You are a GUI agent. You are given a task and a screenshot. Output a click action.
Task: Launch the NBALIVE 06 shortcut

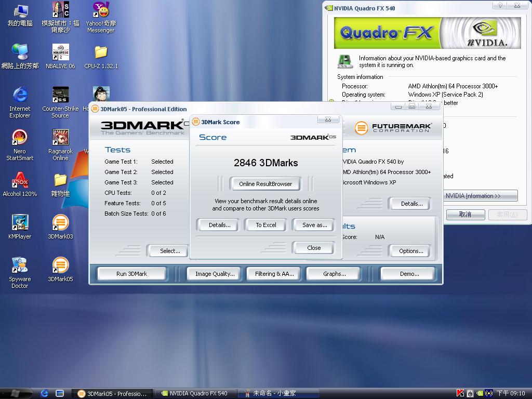tap(60, 57)
